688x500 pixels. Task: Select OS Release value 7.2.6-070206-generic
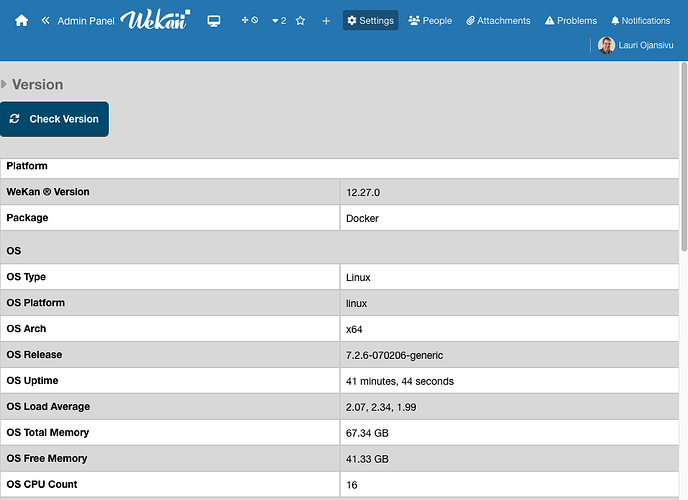point(394,355)
